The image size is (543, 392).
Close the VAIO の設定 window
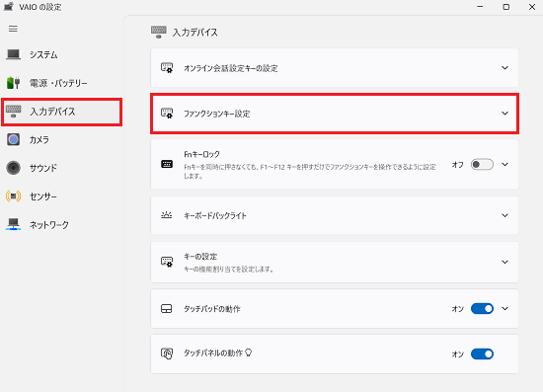point(532,7)
